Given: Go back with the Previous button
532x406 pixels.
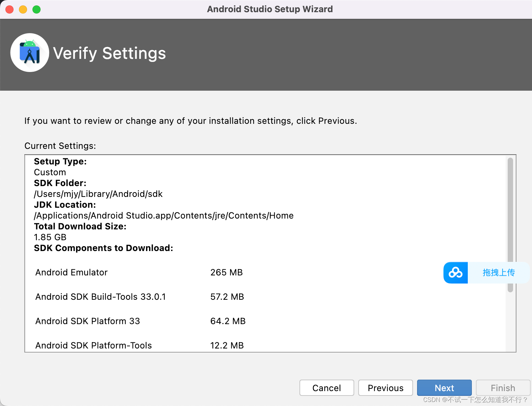Looking at the screenshot, I should pyautogui.click(x=386, y=388).
